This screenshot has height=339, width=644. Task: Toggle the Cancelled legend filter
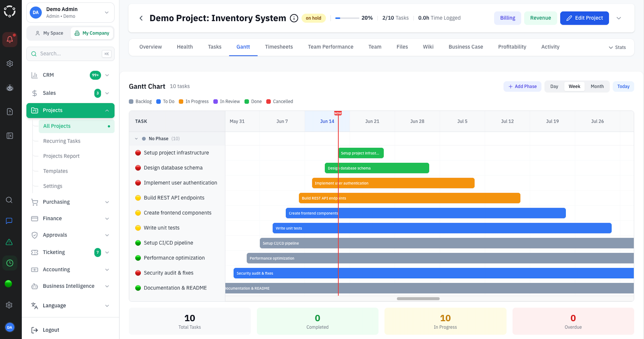click(279, 101)
